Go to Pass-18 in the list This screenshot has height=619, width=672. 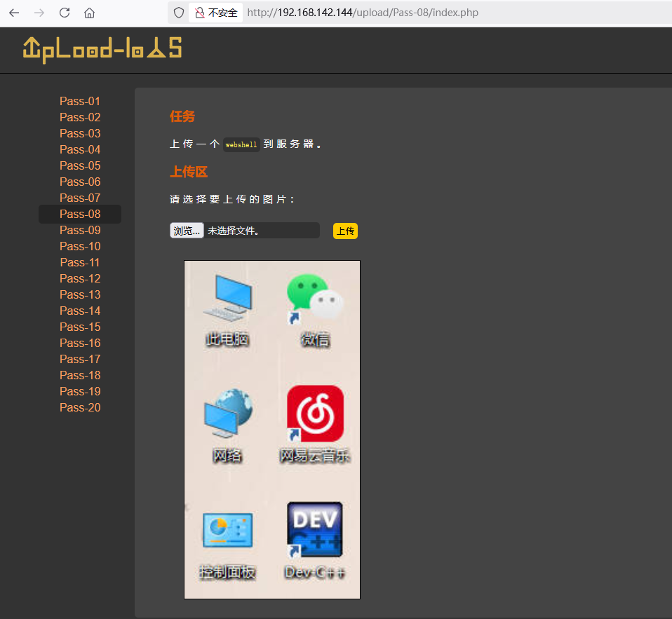tap(80, 375)
